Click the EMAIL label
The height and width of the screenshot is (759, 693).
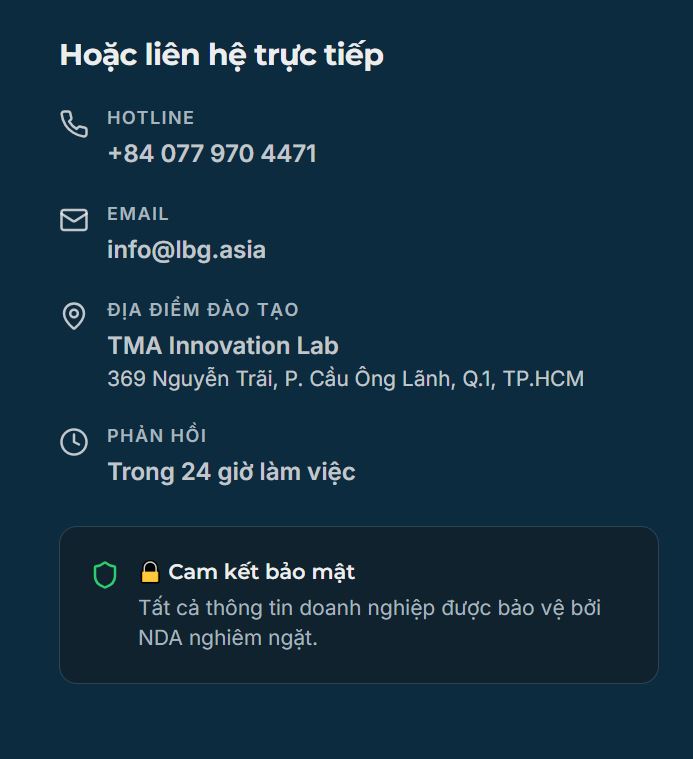coord(138,214)
